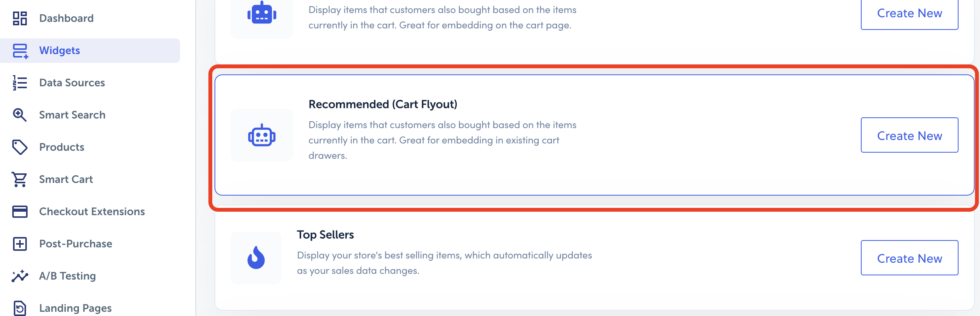Create new Top Sellers widget

coord(909,258)
